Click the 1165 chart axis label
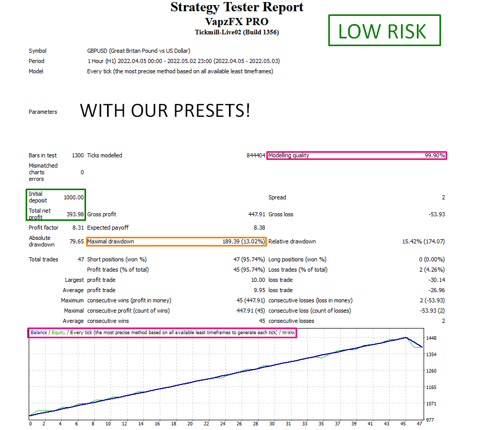The image size is (504, 430). pyautogui.click(x=431, y=387)
